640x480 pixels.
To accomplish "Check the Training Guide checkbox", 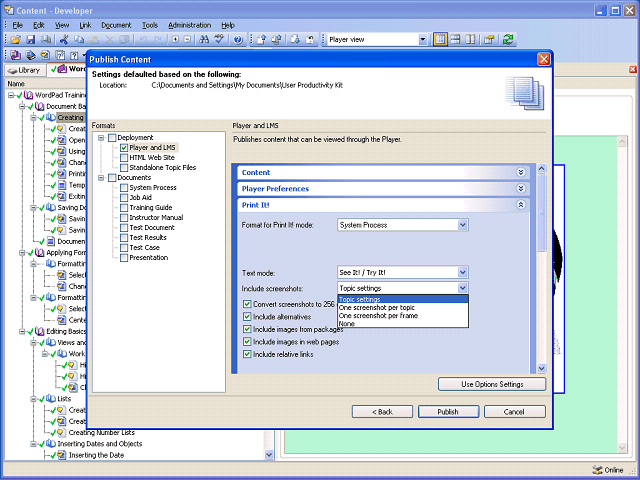I will 124,208.
